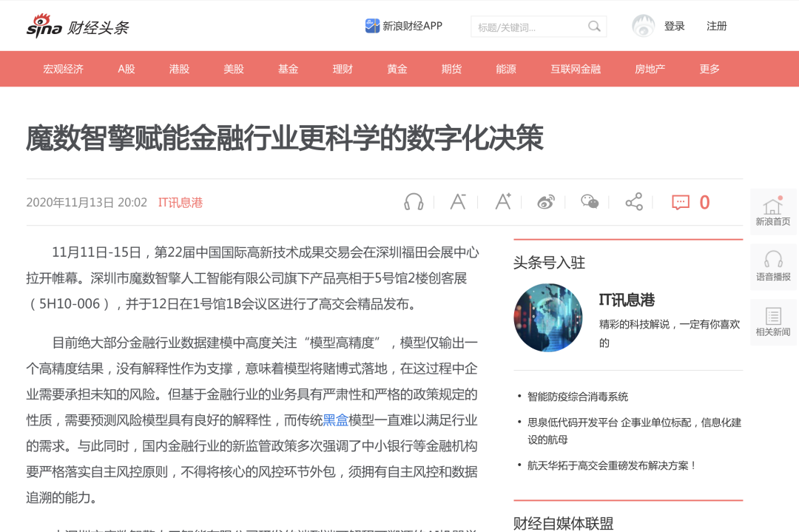Viewport: 799px width, 532px height.
Task: Open the A股 nav tab
Action: coord(127,69)
